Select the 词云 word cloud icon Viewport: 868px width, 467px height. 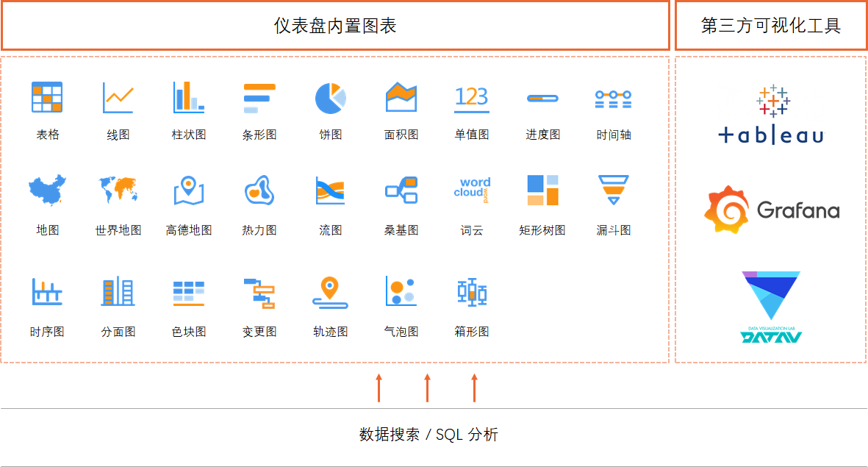point(472,190)
